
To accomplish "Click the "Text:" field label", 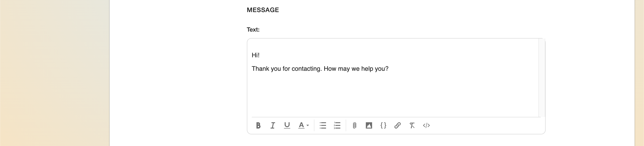I will click(253, 30).
